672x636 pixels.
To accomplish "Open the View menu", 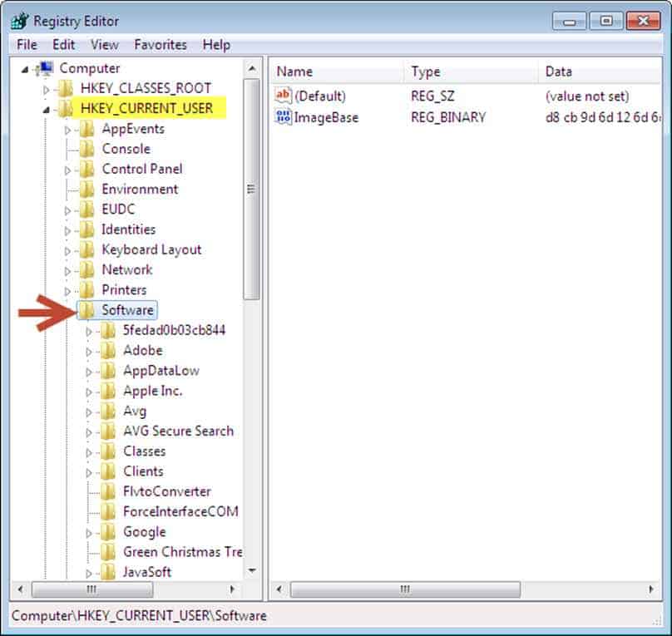I will 105,45.
